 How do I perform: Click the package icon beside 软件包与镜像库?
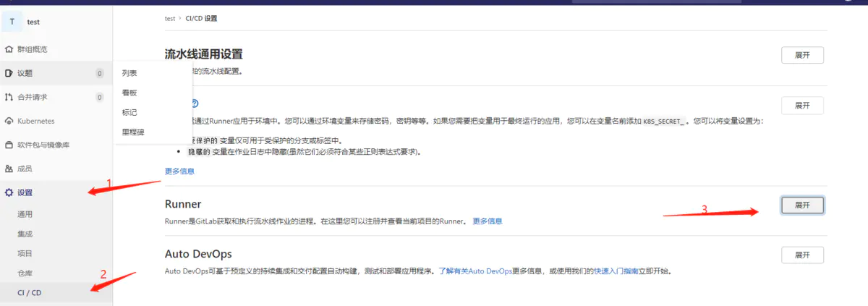pos(9,145)
